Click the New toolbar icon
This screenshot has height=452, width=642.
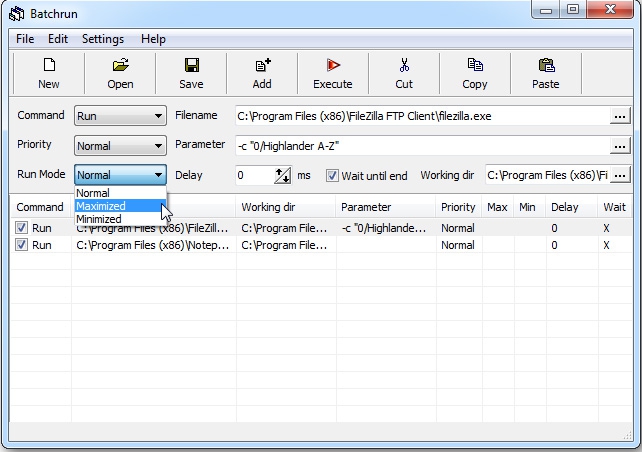click(x=49, y=73)
